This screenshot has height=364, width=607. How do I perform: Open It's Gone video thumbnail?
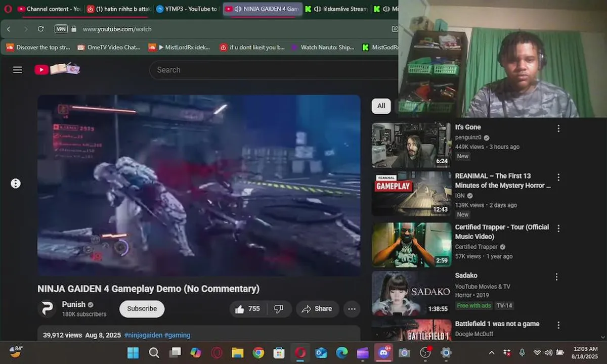click(411, 145)
